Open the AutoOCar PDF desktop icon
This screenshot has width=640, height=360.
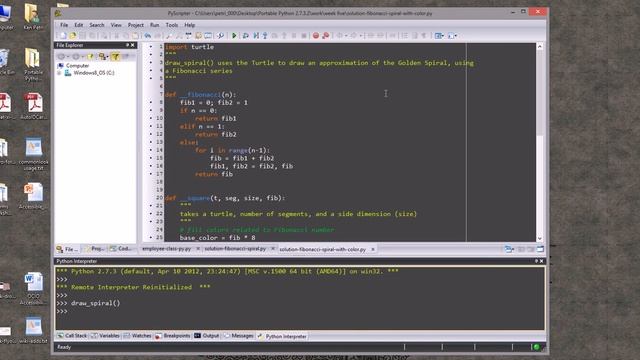coord(34,107)
